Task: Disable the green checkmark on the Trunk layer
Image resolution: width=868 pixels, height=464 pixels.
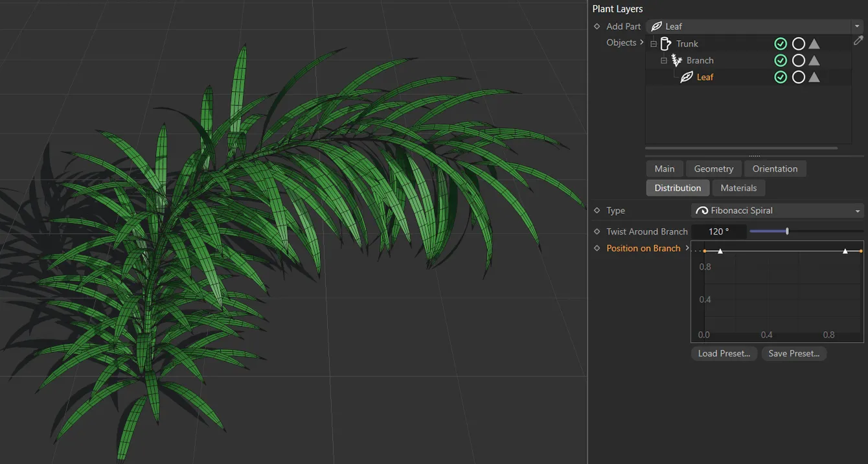Action: point(781,43)
